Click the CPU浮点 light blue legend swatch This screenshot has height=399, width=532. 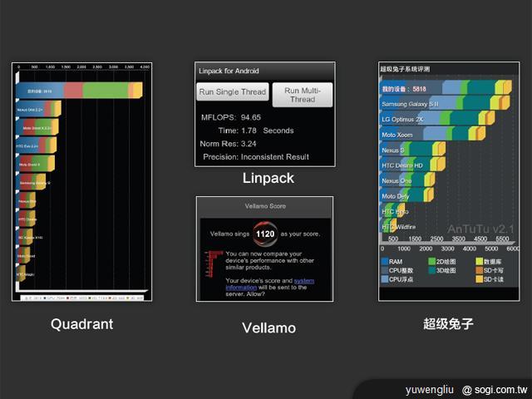point(383,279)
